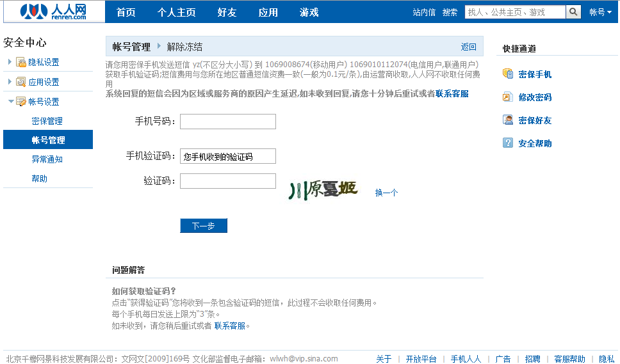Screen dimensions: 620x364
Task: Click the 隐私设置 lock icon in sidebar
Action: pos(20,63)
